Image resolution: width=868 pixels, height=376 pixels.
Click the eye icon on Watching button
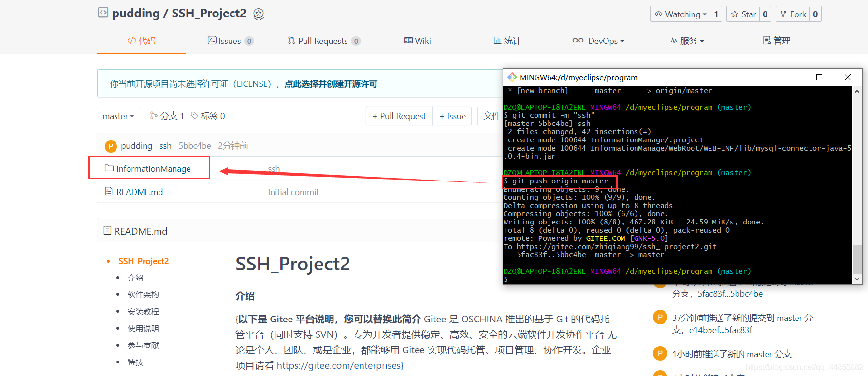tap(658, 14)
